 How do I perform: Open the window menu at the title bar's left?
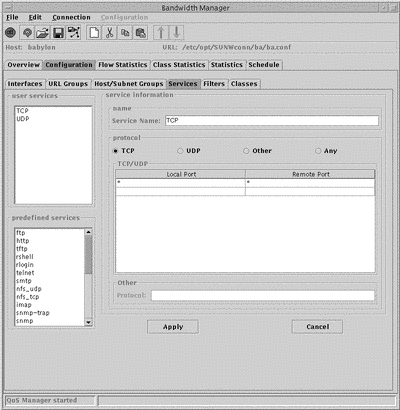pos(8,8)
